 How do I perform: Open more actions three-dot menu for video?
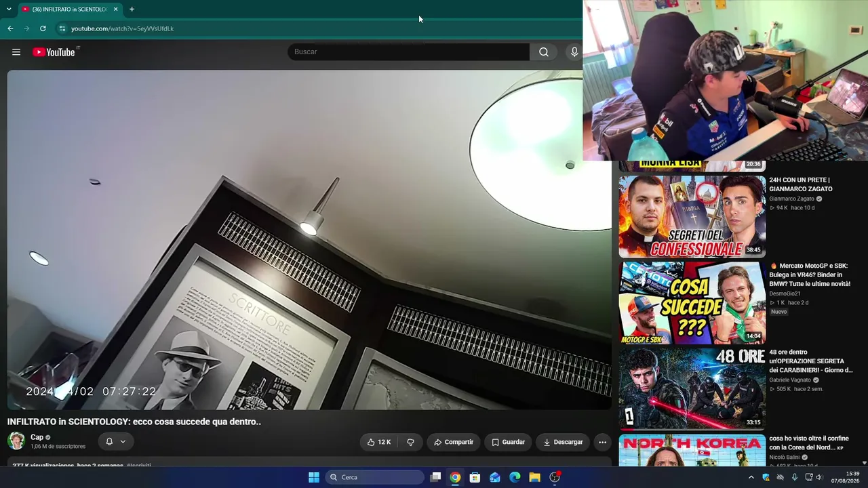pyautogui.click(x=602, y=442)
